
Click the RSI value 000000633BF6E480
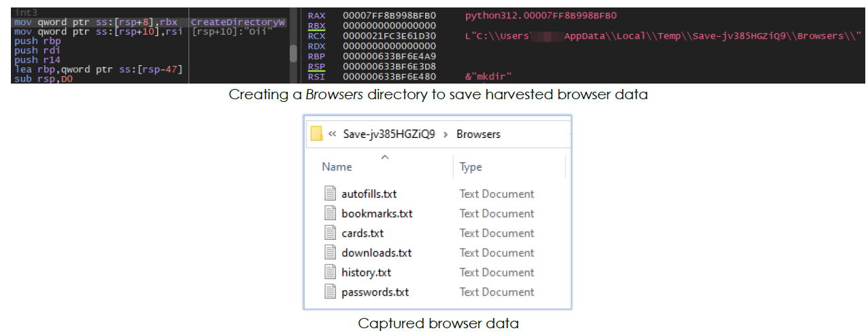pos(389,77)
